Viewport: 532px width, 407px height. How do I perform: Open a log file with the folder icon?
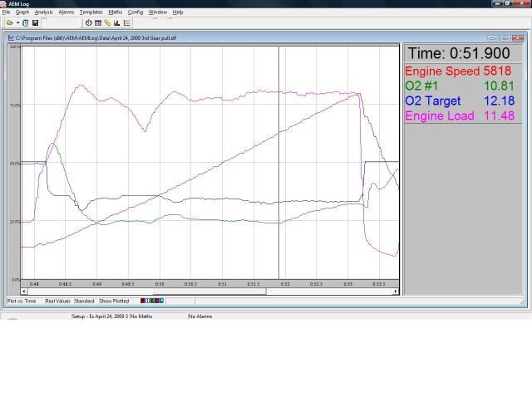[9, 22]
